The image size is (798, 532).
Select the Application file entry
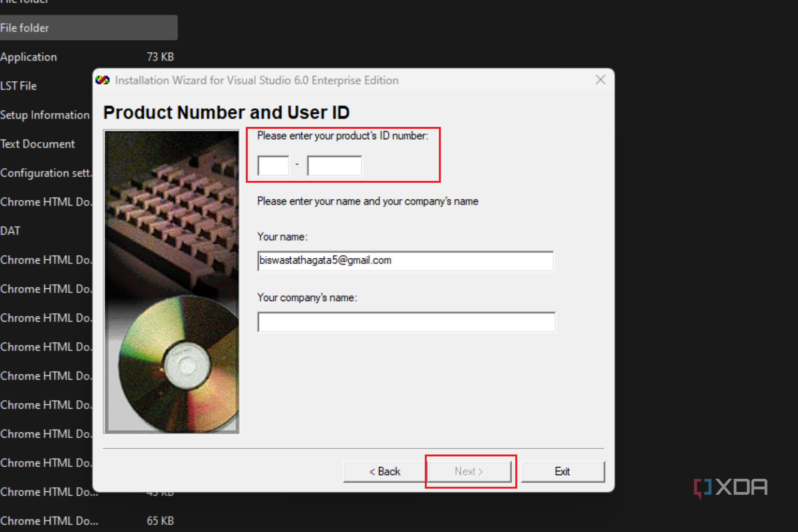click(29, 57)
